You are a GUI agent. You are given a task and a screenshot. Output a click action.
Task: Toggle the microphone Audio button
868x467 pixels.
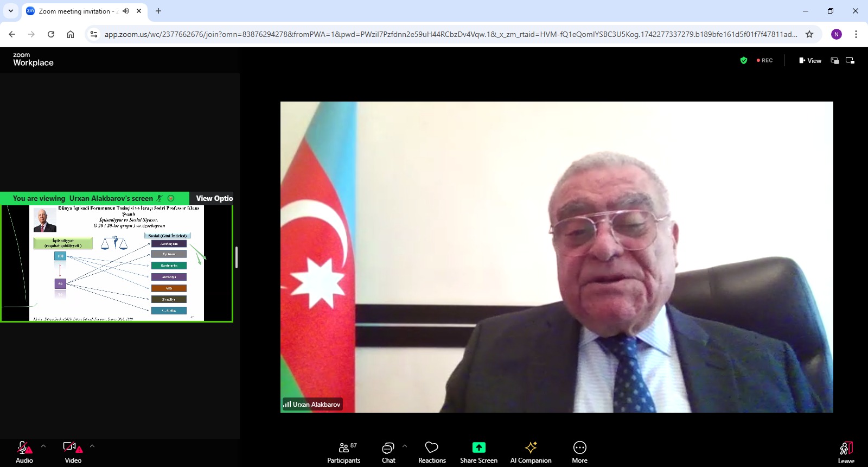[24, 452]
